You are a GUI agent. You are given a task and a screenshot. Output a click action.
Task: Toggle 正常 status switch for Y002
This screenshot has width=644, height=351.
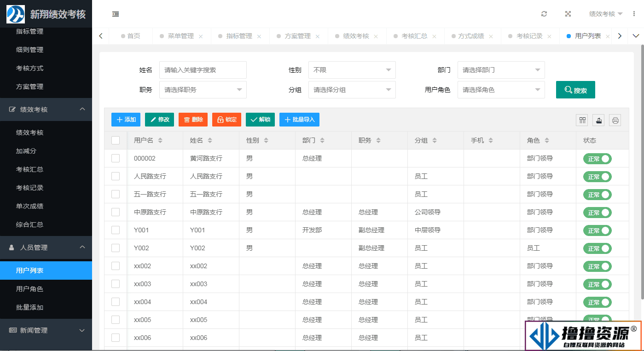(598, 248)
